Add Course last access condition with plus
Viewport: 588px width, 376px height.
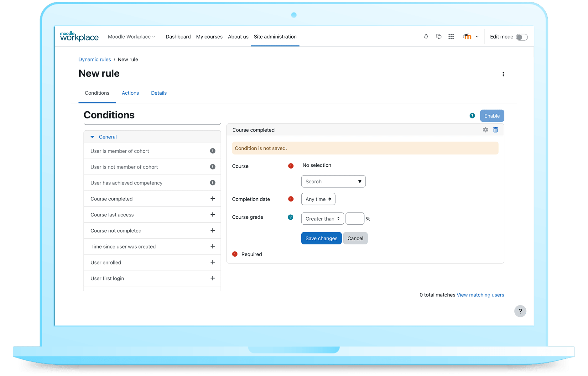click(213, 214)
